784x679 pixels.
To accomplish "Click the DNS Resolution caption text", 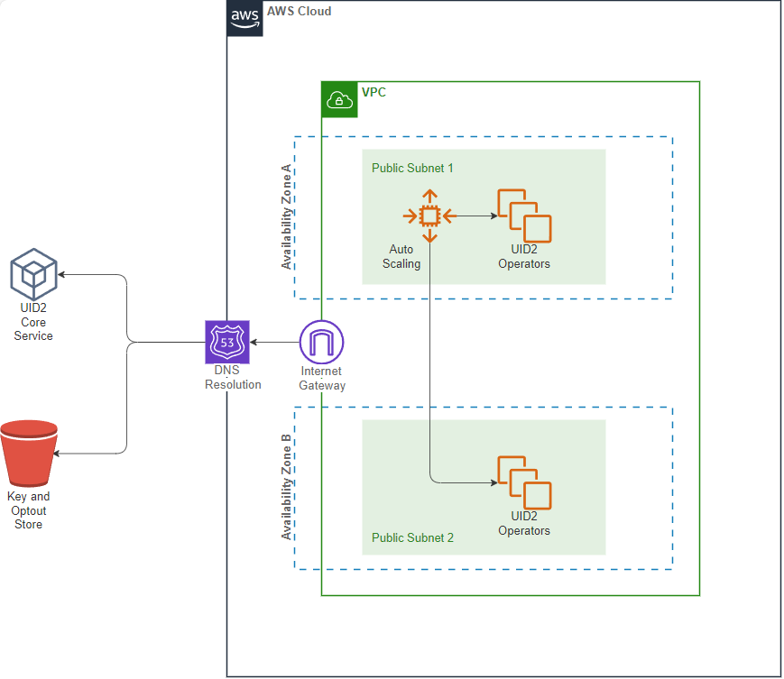I will pyautogui.click(x=232, y=377).
